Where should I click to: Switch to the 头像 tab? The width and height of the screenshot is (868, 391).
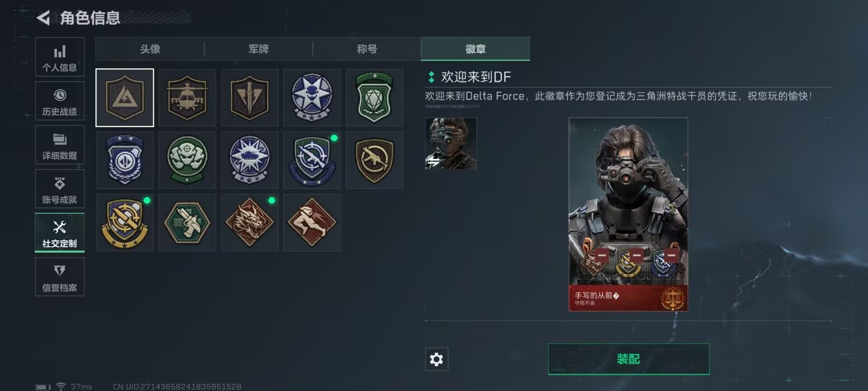150,49
